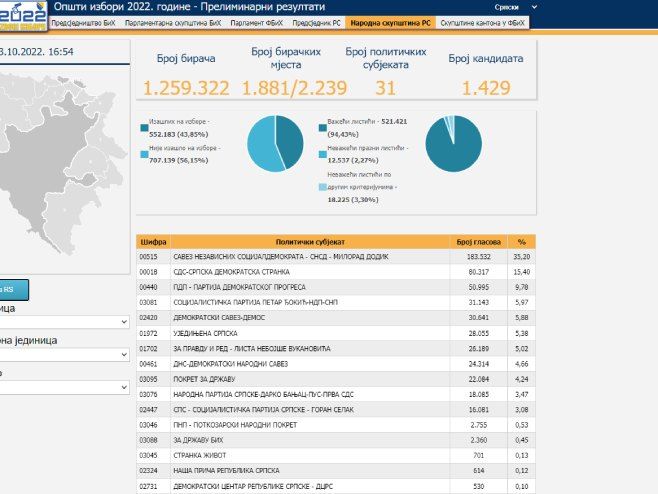Click the voter turnout pie chart
This screenshot has width=658, height=494.
click(275, 143)
